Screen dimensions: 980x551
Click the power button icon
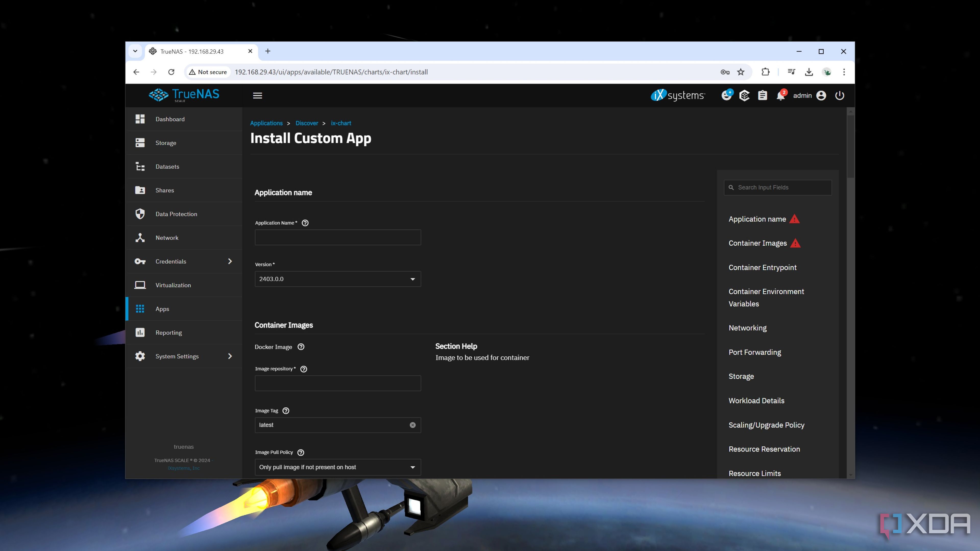tap(840, 96)
